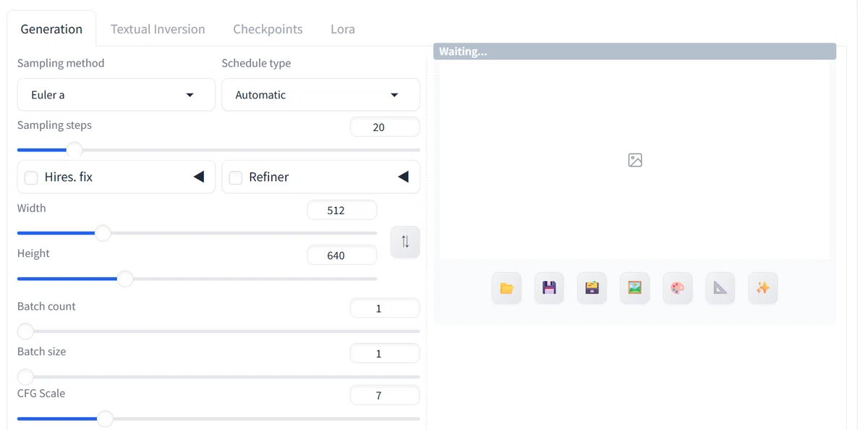Send image to img2img tab icon
This screenshot has width=868, height=430.
[x=634, y=288]
